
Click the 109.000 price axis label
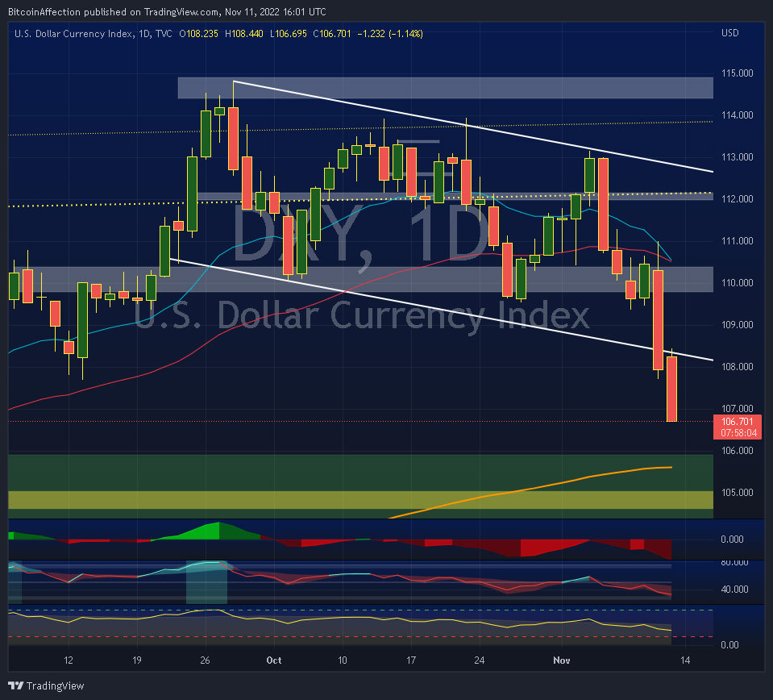click(x=737, y=324)
